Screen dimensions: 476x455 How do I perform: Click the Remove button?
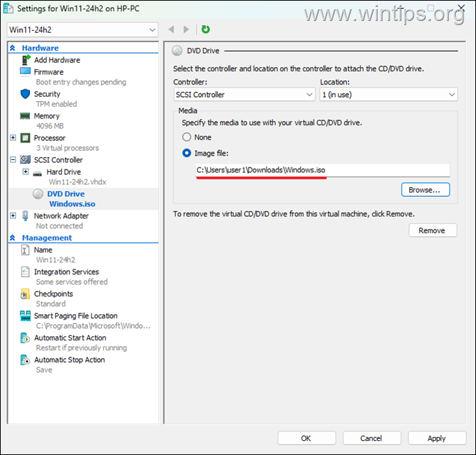point(433,230)
